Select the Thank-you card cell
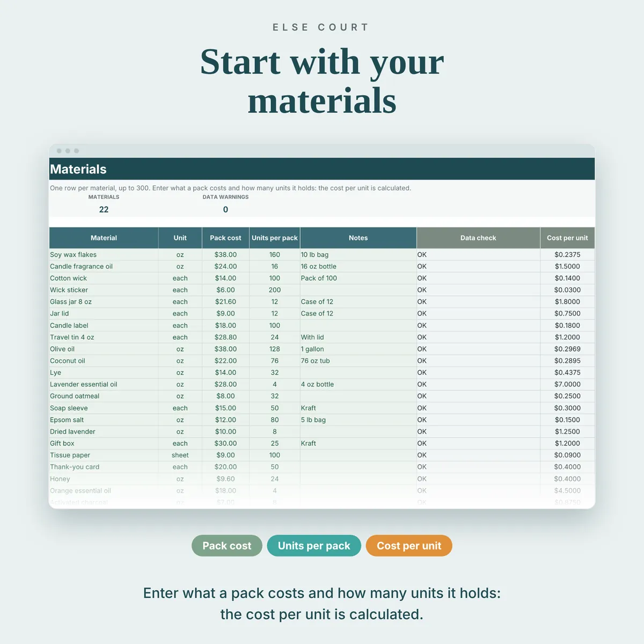644x644 pixels. click(104, 467)
